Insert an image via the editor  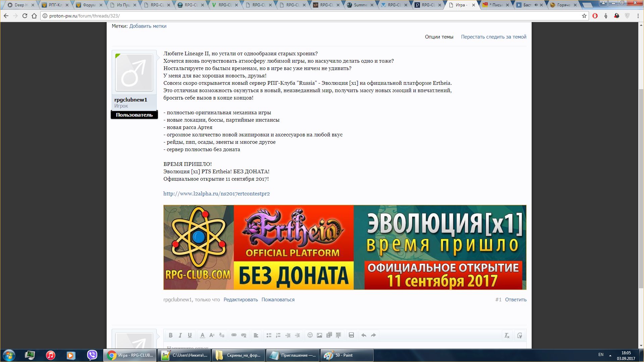[319, 335]
